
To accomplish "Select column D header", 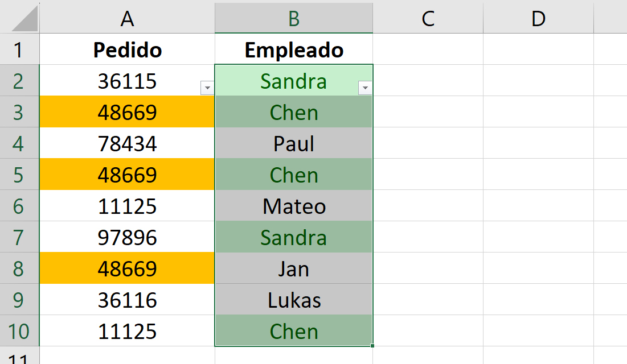I will tap(538, 18).
